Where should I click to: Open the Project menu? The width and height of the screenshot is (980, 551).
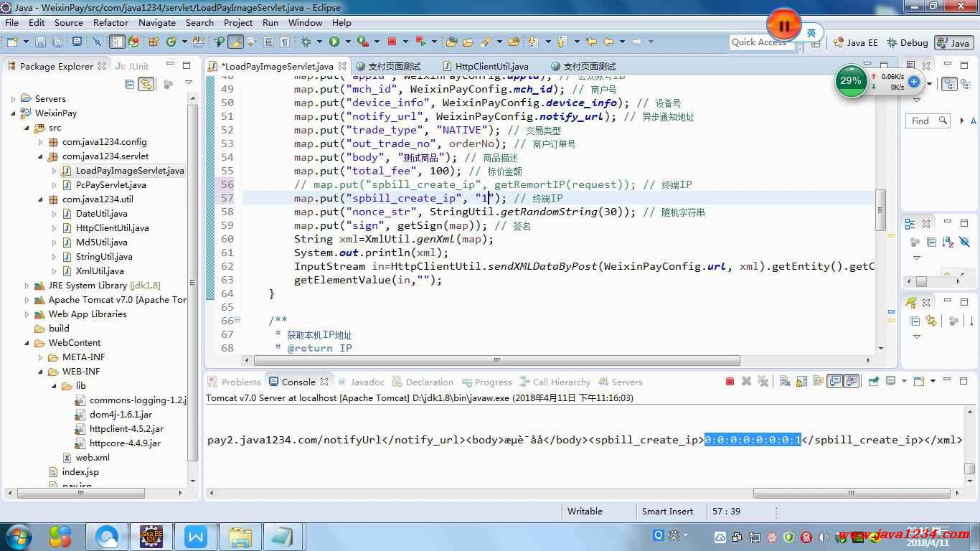[238, 22]
